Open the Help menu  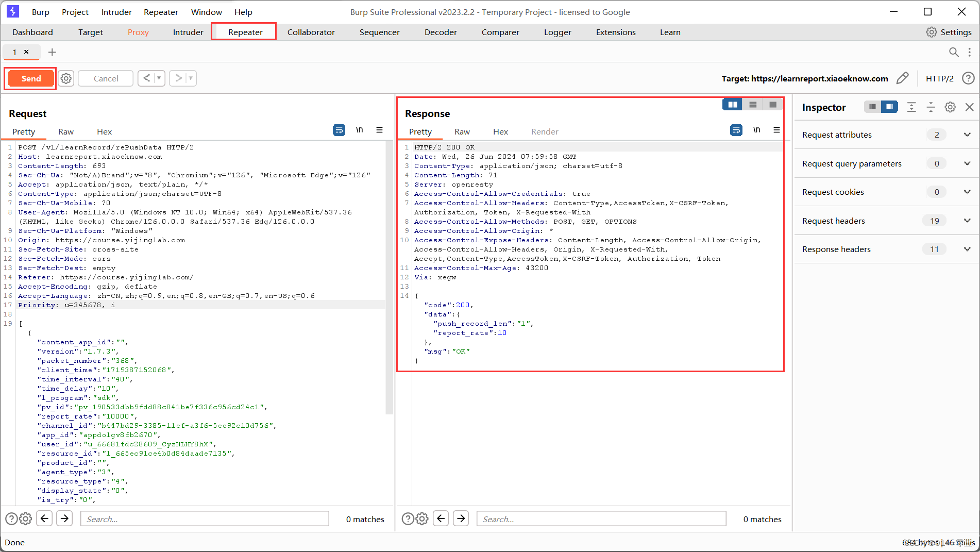pyautogui.click(x=243, y=12)
